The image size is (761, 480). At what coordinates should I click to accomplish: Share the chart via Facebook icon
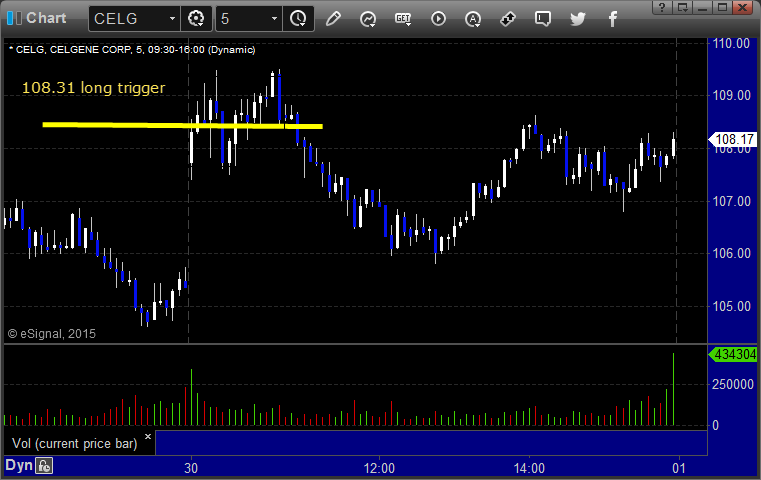pos(613,19)
